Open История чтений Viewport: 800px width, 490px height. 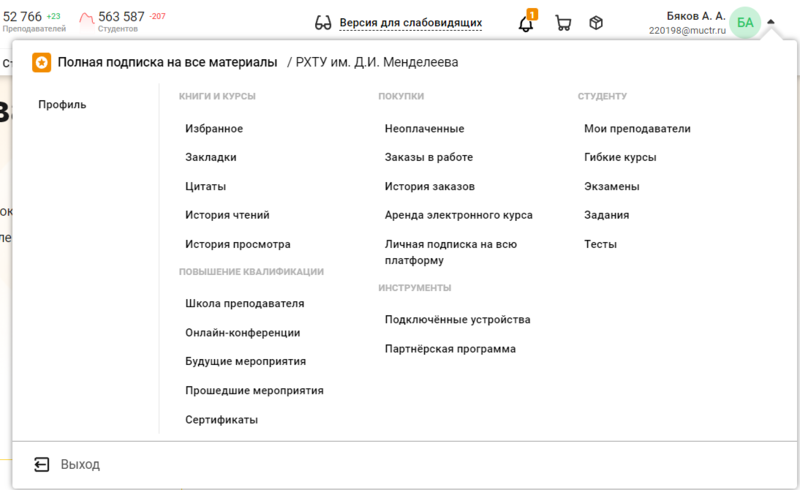[227, 215]
